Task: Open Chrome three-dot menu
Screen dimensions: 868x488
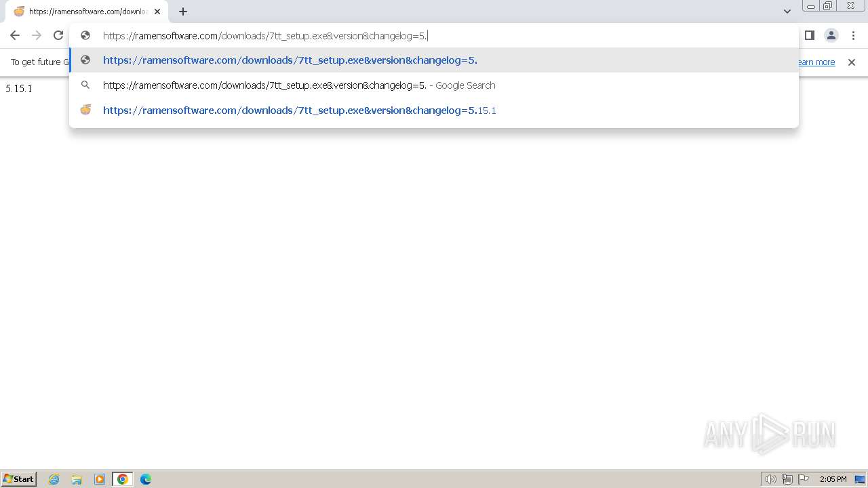Action: pos(853,35)
